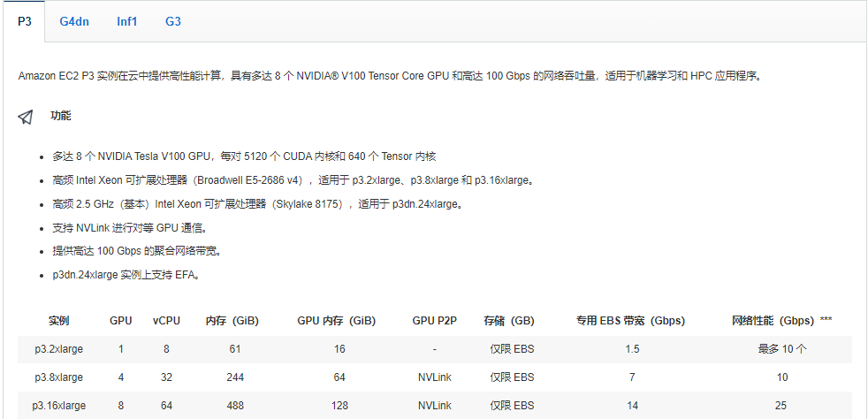Screen dimensions: 868x419
Task: Select the p3.2xlarge instance cell
Action: tap(58, 349)
